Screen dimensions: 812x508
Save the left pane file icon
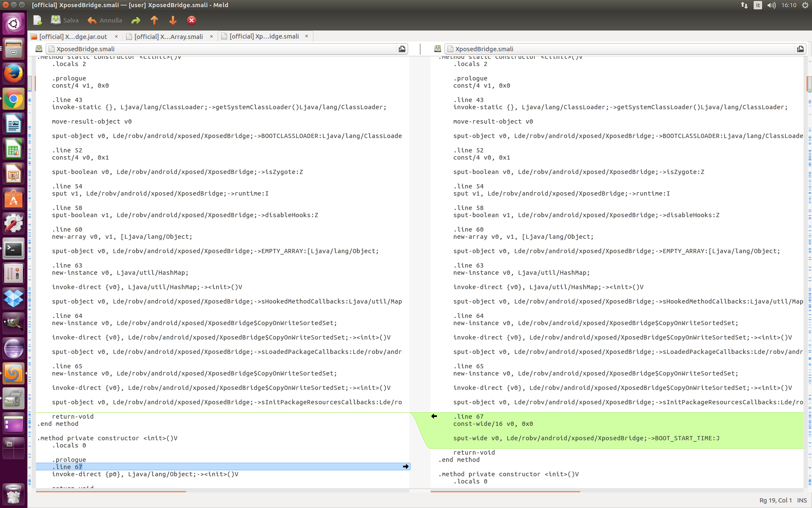point(39,49)
